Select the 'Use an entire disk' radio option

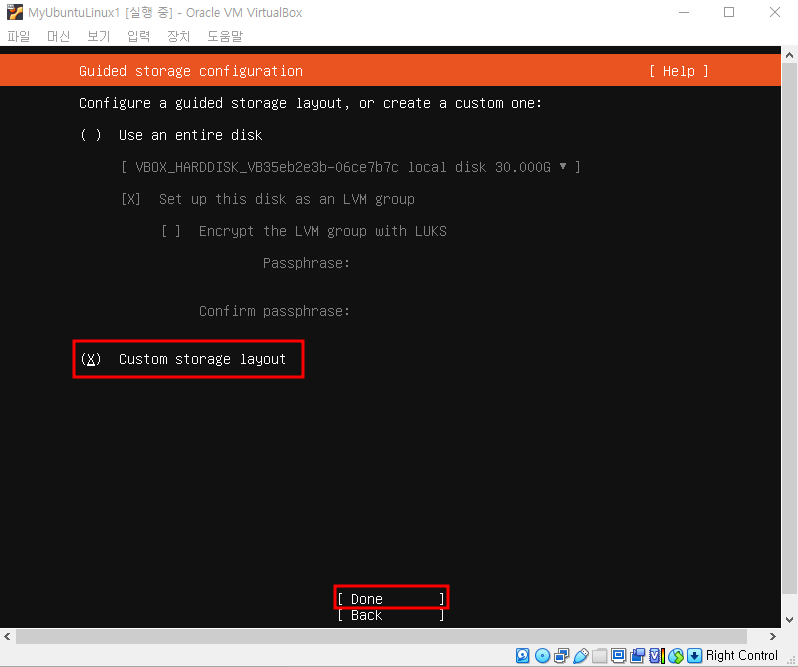pyautogui.click(x=91, y=135)
